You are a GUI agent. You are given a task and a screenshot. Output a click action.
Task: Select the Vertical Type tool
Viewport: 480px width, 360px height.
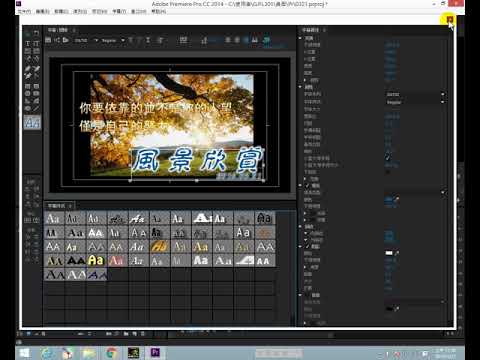point(36,43)
